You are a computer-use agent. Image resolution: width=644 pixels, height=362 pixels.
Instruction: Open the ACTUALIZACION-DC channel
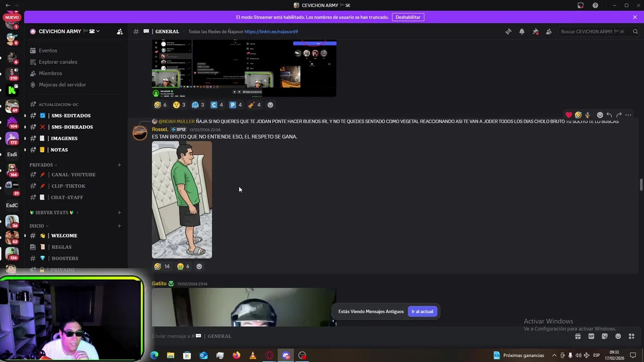pos(58,105)
